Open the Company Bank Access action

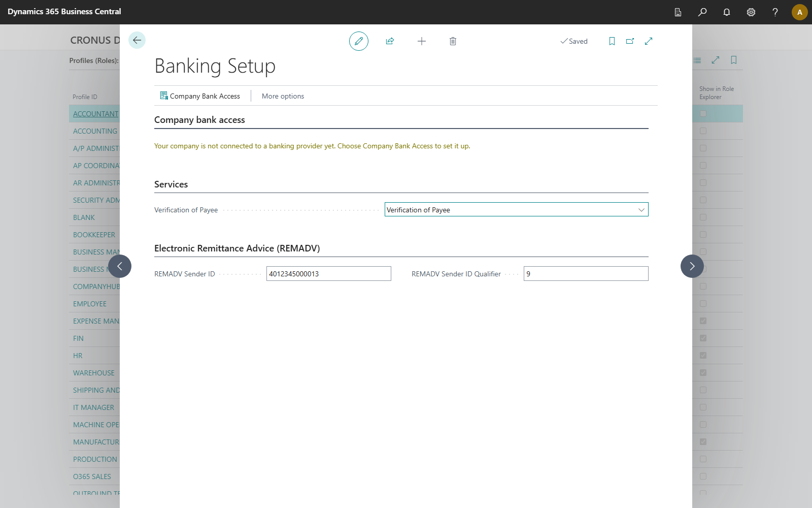(200, 96)
